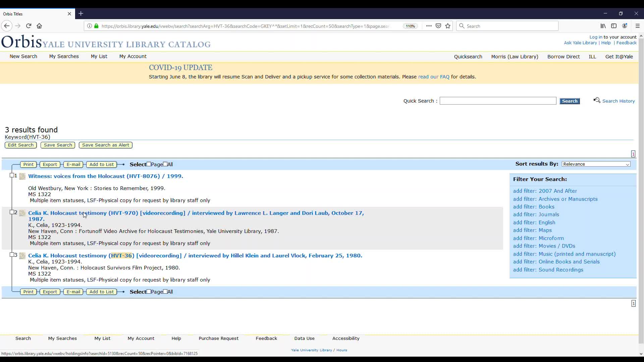Click the bottom Export button
The image size is (644, 362).
(50, 292)
